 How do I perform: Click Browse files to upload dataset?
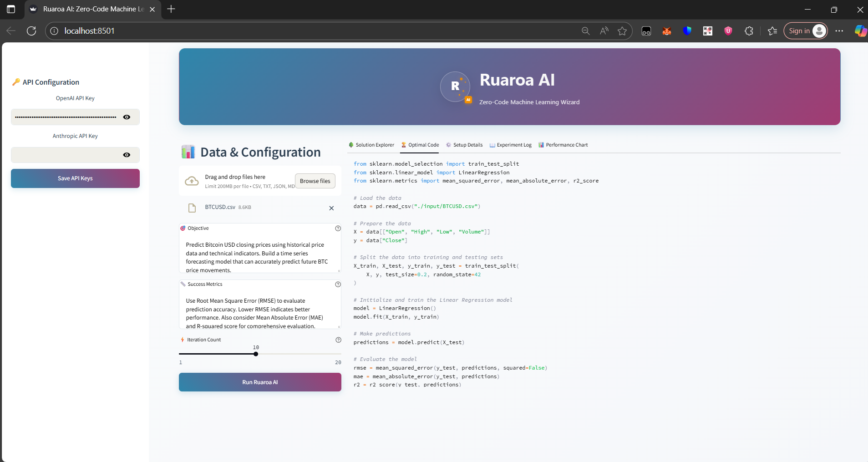coord(315,181)
